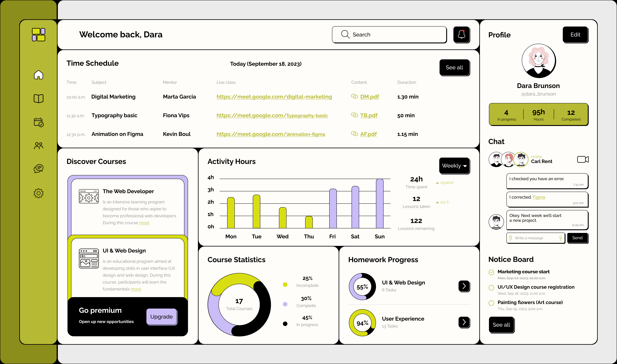
Task: Click the people/community icon in sidebar
Action: pos(39,145)
